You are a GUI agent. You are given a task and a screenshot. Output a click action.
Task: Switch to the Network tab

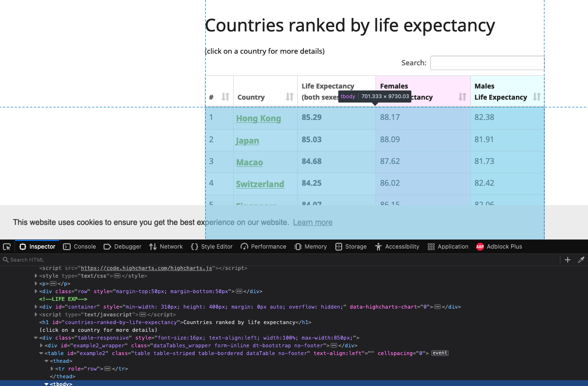166,247
